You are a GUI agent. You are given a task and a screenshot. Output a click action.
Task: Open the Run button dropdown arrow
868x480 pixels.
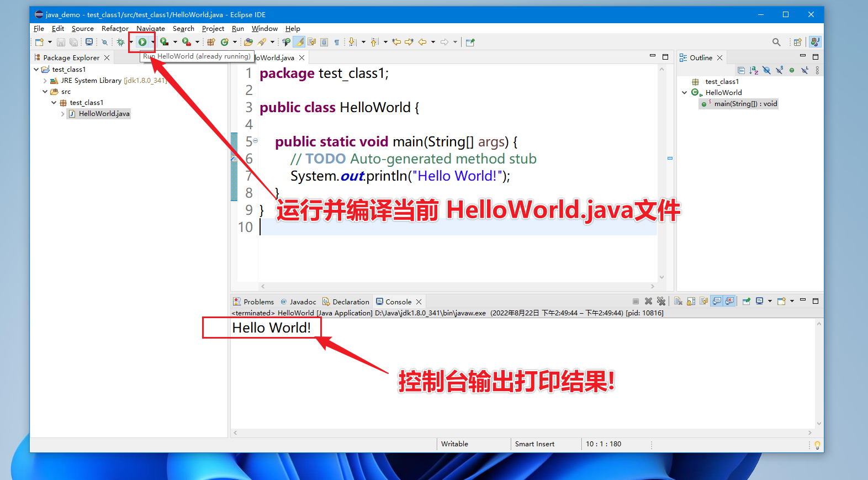pos(153,42)
